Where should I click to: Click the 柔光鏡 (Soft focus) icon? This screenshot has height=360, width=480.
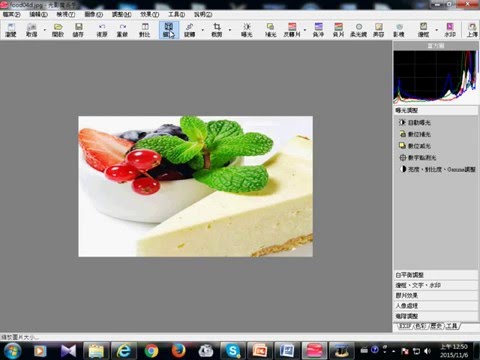(359, 30)
